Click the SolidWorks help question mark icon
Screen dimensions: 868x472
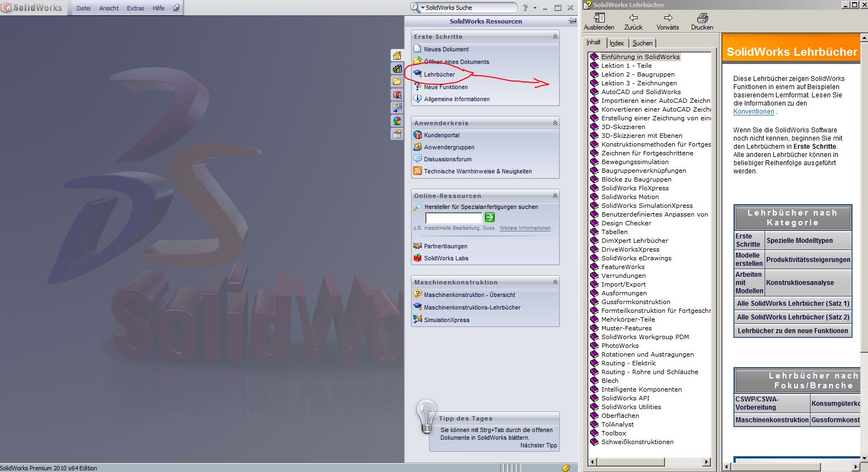click(x=525, y=8)
